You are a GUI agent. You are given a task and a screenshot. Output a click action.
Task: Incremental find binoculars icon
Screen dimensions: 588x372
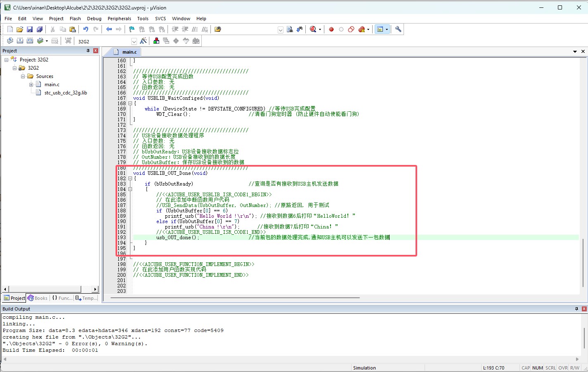pyautogui.click(x=300, y=29)
